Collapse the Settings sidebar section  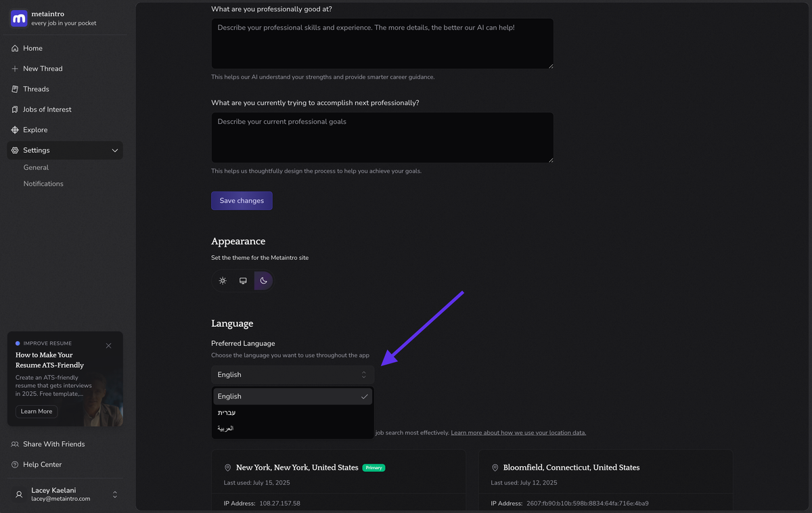(x=114, y=150)
